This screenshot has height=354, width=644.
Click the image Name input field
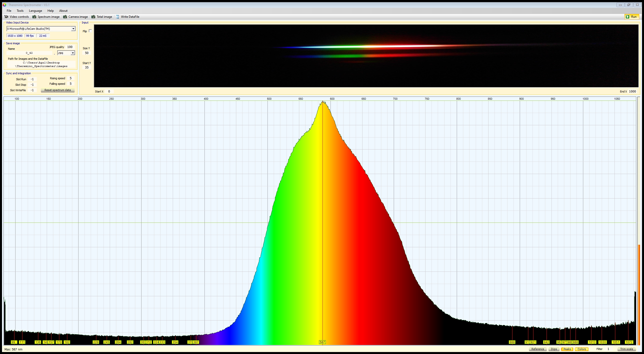pos(29,53)
